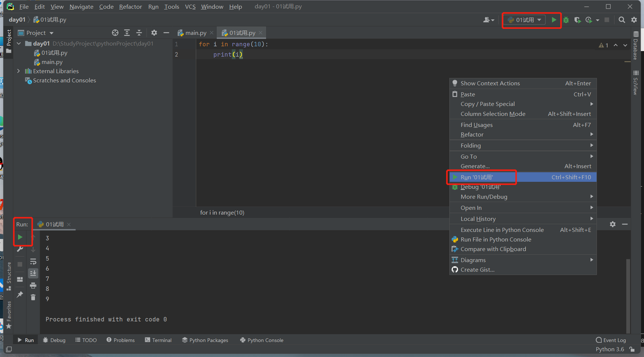Screen dimensions: 644x357
Task: Open Project panel options gear
Action: [x=154, y=33]
